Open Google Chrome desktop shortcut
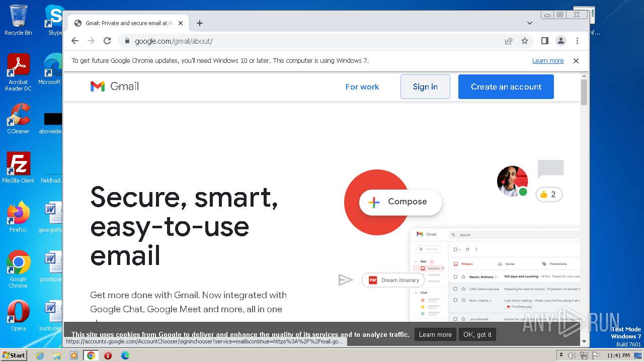644x362 pixels. (18, 269)
